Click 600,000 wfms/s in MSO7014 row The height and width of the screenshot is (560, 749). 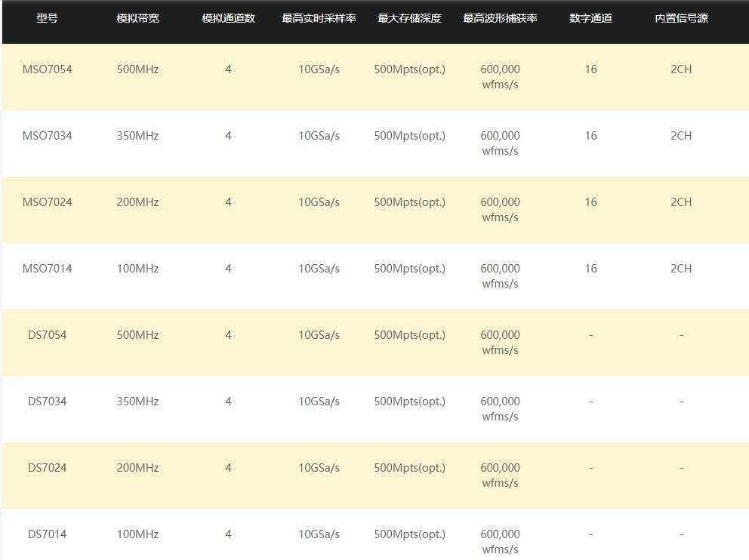[x=500, y=276]
